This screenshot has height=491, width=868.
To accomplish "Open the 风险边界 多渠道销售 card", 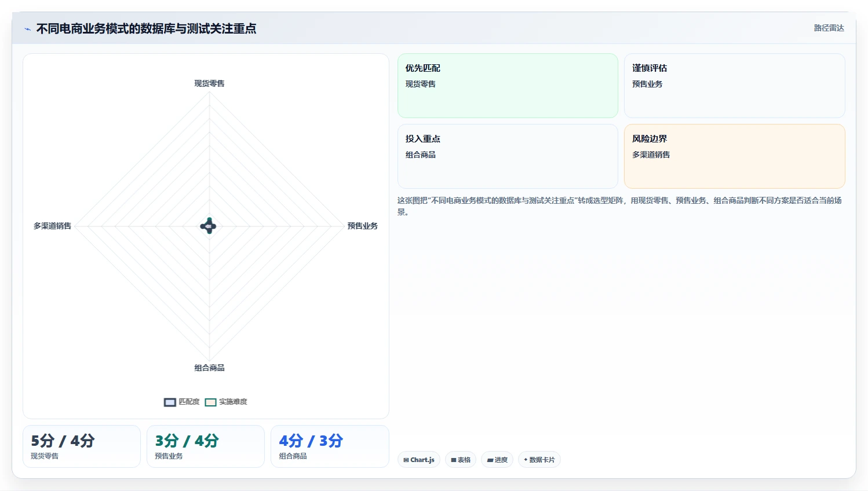I will [735, 156].
